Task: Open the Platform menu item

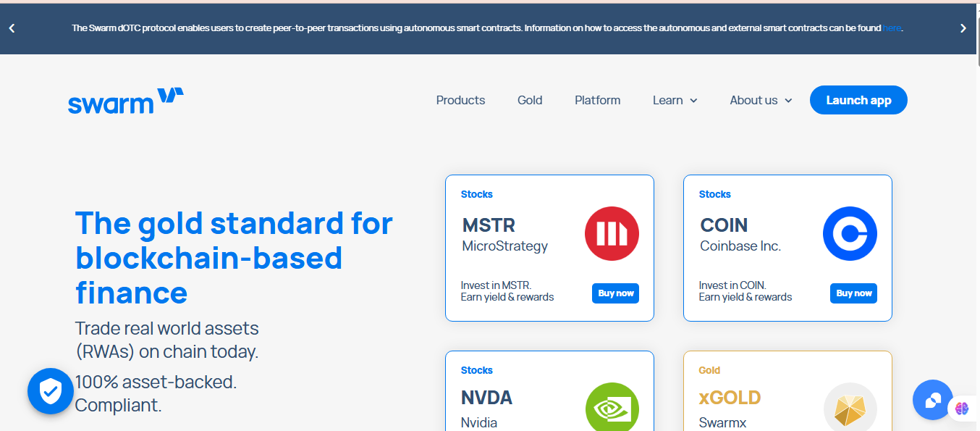Action: point(597,100)
